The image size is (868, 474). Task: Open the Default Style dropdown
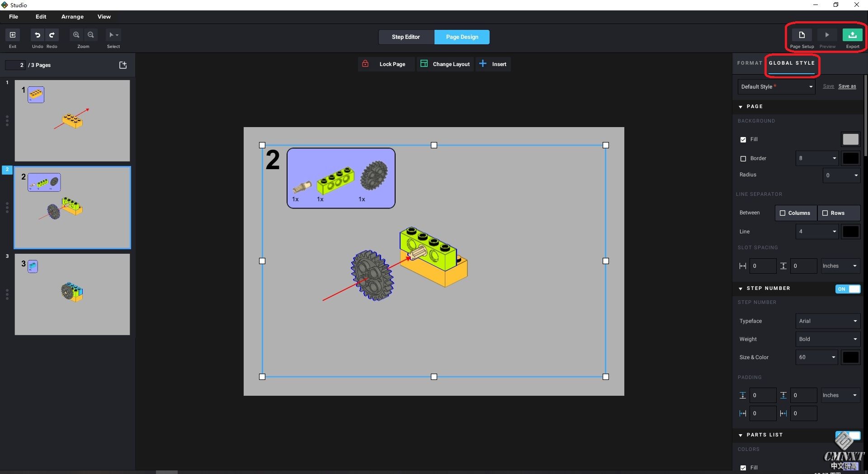776,87
